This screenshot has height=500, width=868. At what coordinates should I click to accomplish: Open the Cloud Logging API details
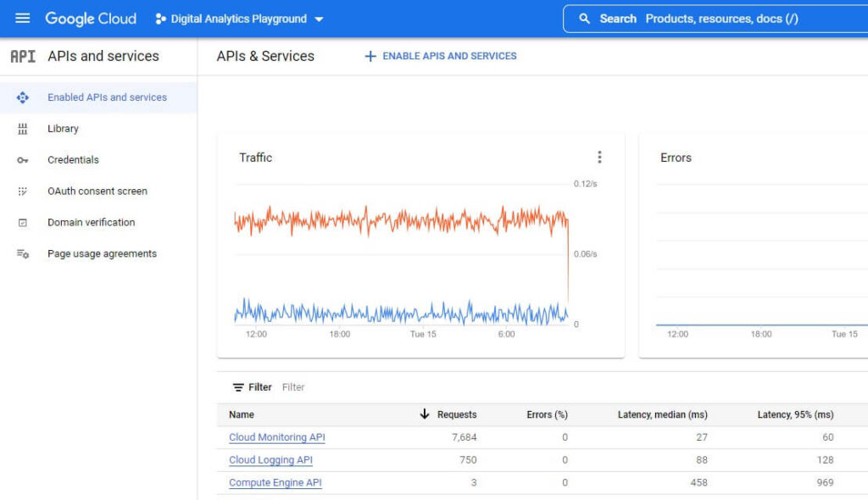click(270, 460)
